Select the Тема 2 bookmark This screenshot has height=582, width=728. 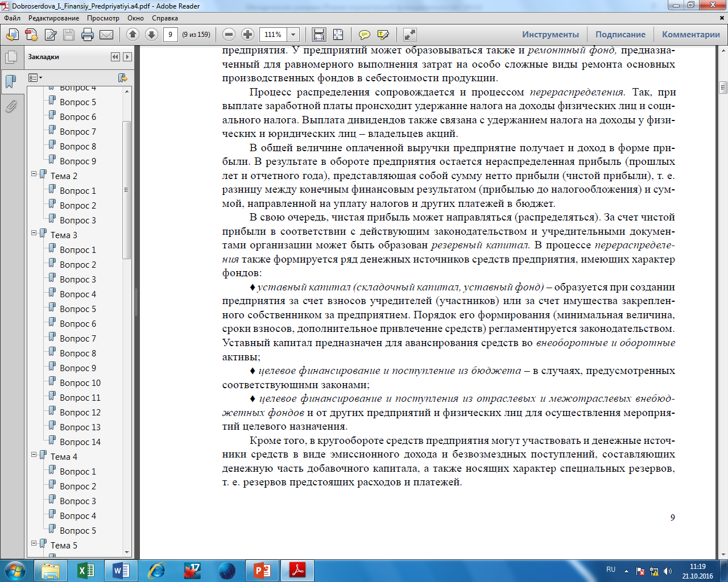pos(64,176)
